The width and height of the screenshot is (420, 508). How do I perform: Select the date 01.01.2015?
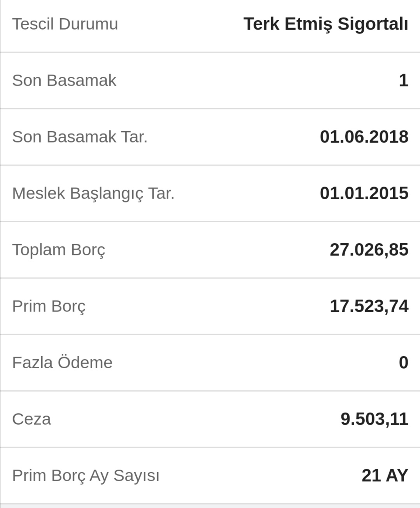coord(364,193)
